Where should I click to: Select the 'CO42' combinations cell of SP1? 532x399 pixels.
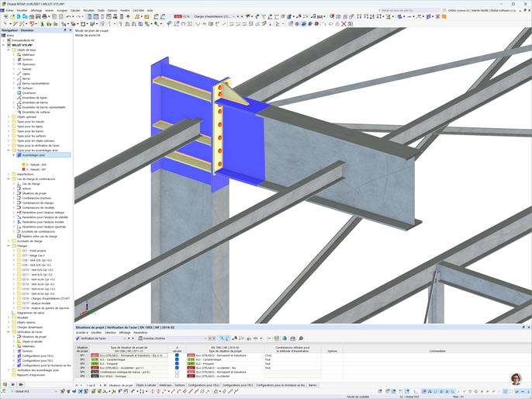(x=292, y=356)
